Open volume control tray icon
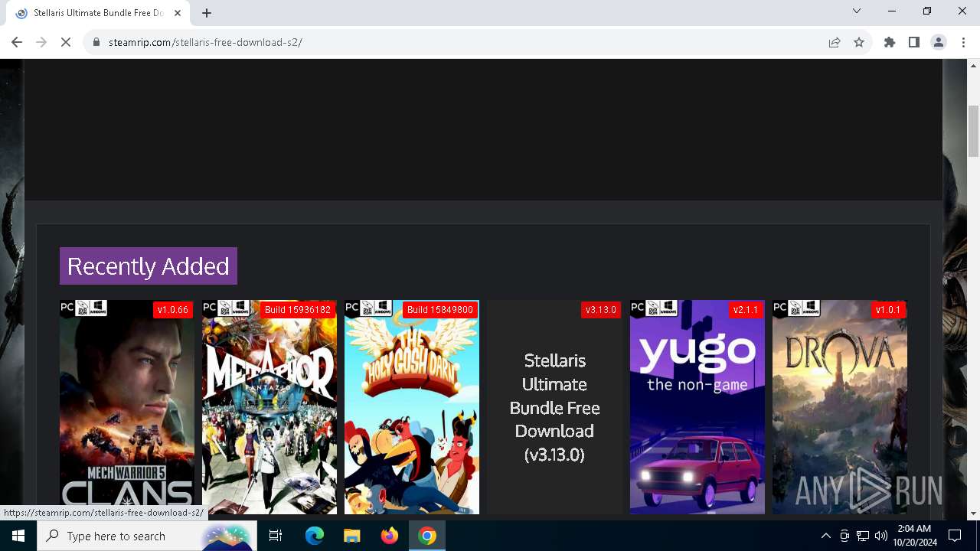The image size is (980, 551). point(880,536)
